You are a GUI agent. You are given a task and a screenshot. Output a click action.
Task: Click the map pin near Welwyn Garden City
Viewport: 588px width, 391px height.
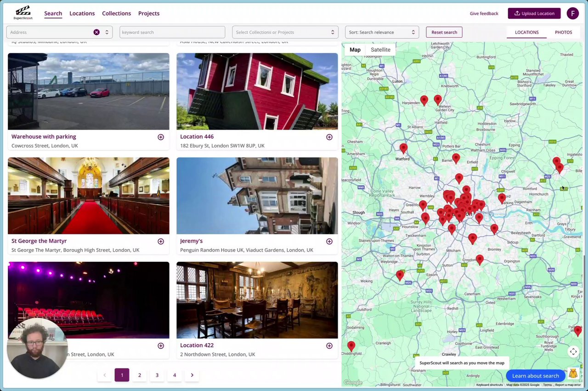(x=438, y=99)
